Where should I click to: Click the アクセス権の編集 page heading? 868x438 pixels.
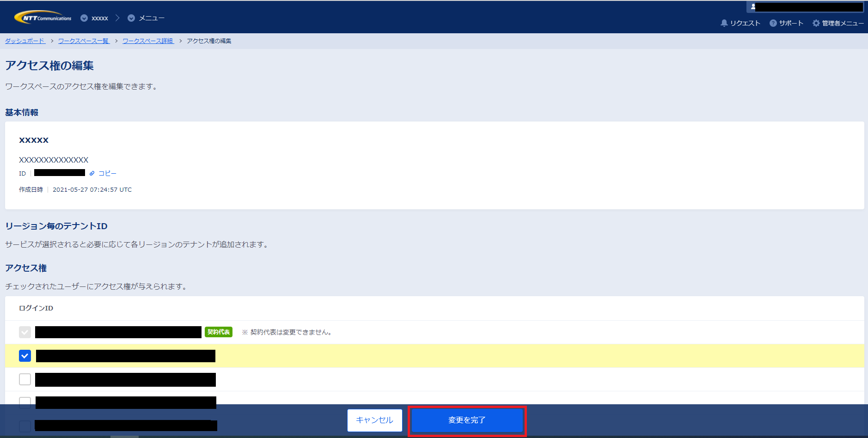click(x=49, y=66)
